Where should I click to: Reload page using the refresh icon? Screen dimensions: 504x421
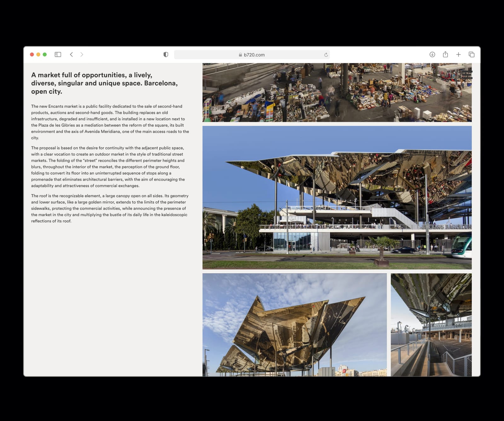point(326,55)
